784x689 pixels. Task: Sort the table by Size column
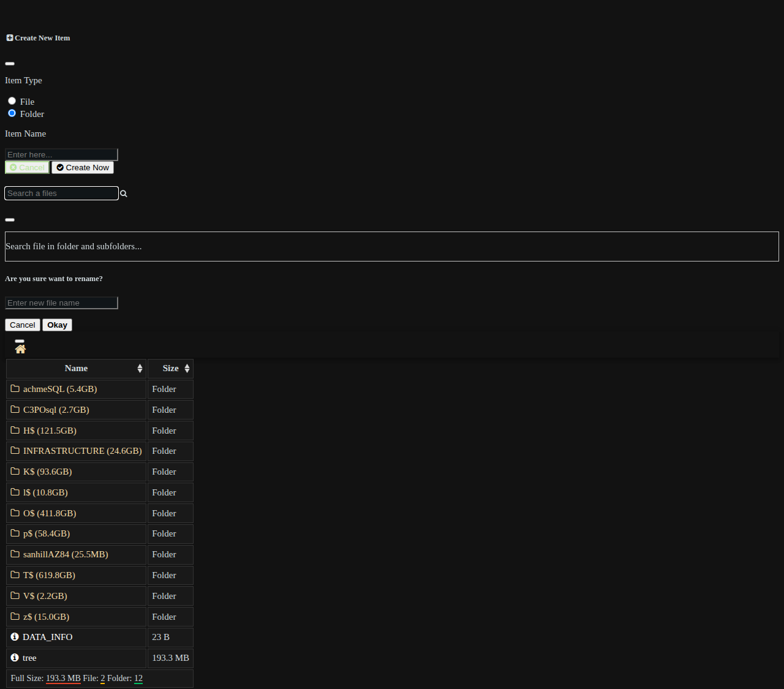tap(170, 369)
